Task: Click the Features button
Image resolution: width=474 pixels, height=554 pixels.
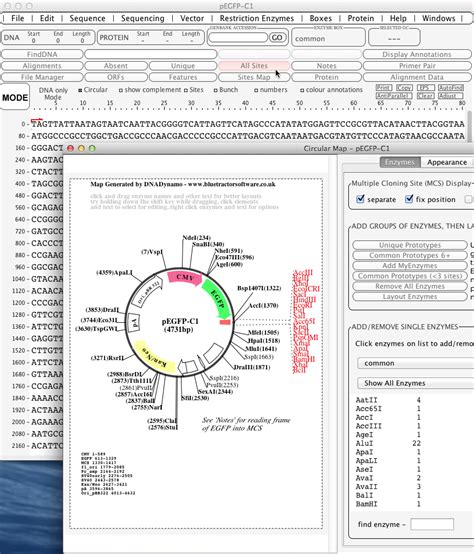Action: pyautogui.click(x=183, y=77)
